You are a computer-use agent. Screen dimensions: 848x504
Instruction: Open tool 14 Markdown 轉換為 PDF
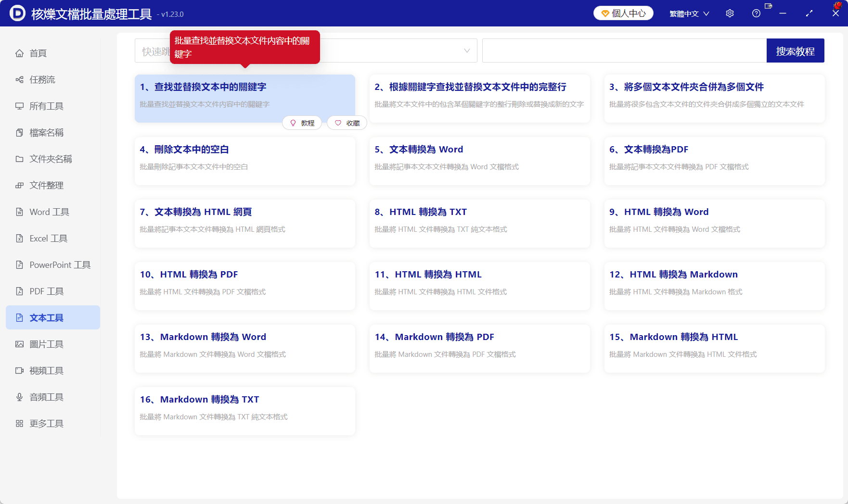[x=480, y=348]
